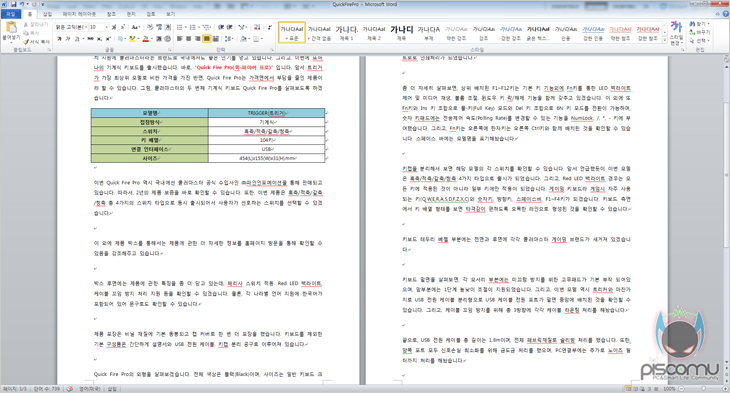Open the File (파일) tab
Image resolution: width=730 pixels, height=393 pixels.
[11, 14]
